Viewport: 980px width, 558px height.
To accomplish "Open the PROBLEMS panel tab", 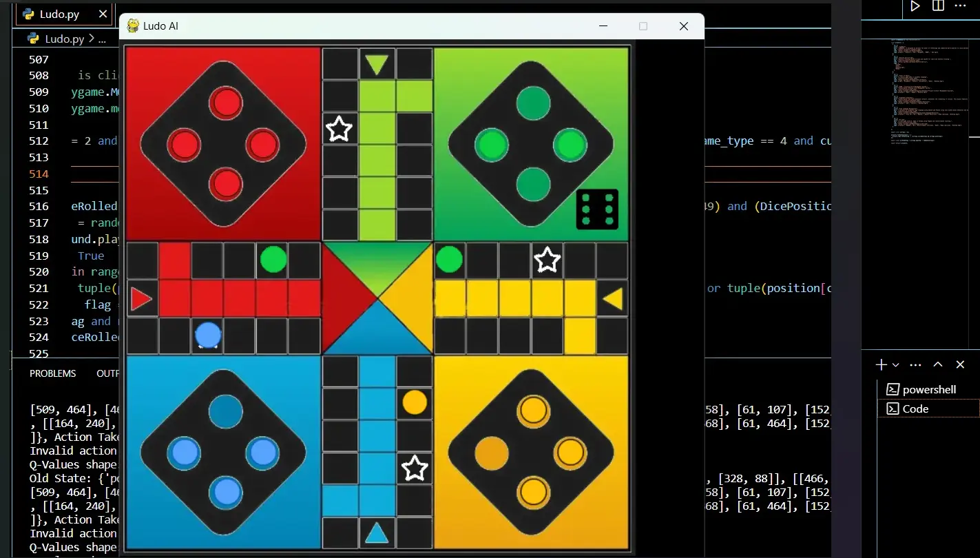I will coord(53,373).
